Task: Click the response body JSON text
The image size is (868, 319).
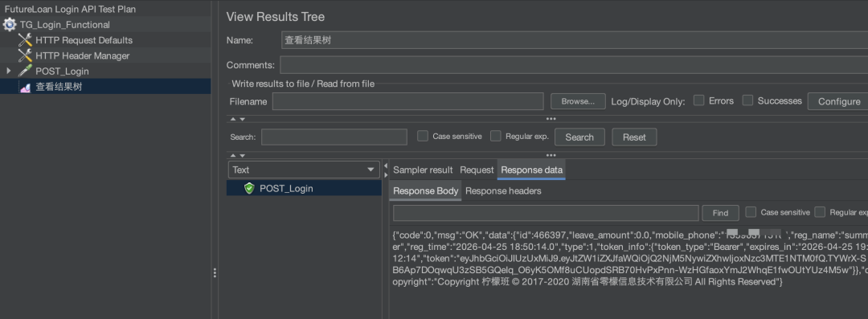Action: pos(630,258)
